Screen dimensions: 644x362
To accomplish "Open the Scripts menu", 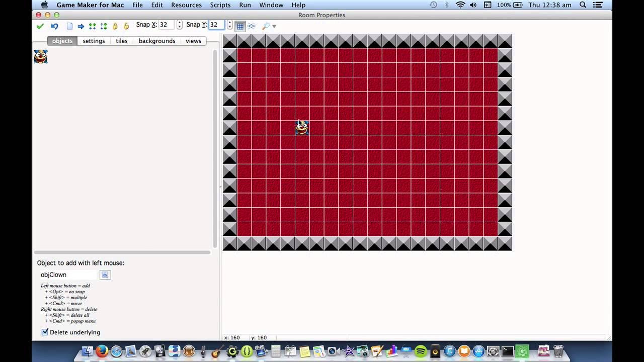I will (x=220, y=5).
